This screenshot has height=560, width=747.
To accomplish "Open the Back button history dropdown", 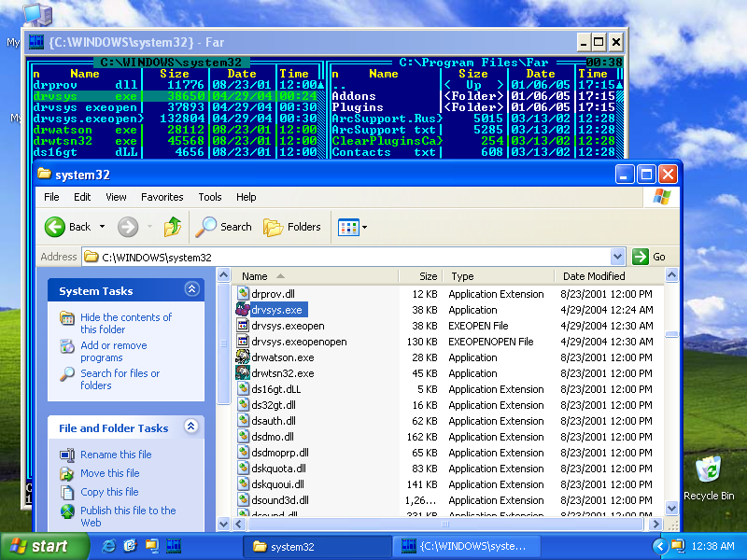I will pyautogui.click(x=102, y=227).
